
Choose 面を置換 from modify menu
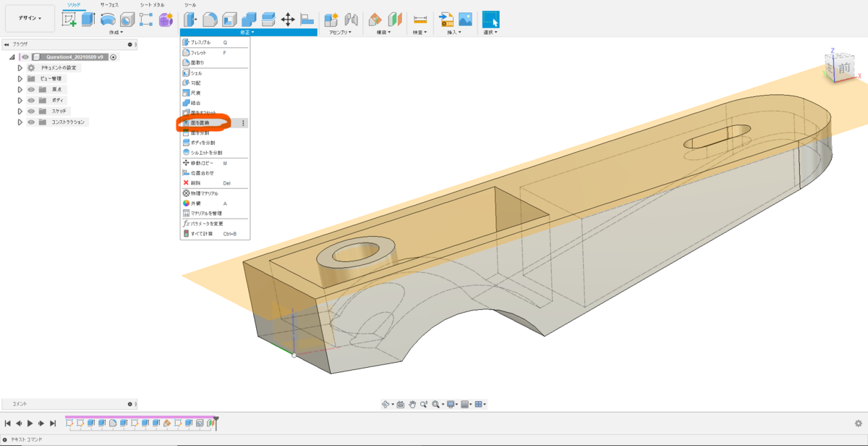click(x=215, y=123)
